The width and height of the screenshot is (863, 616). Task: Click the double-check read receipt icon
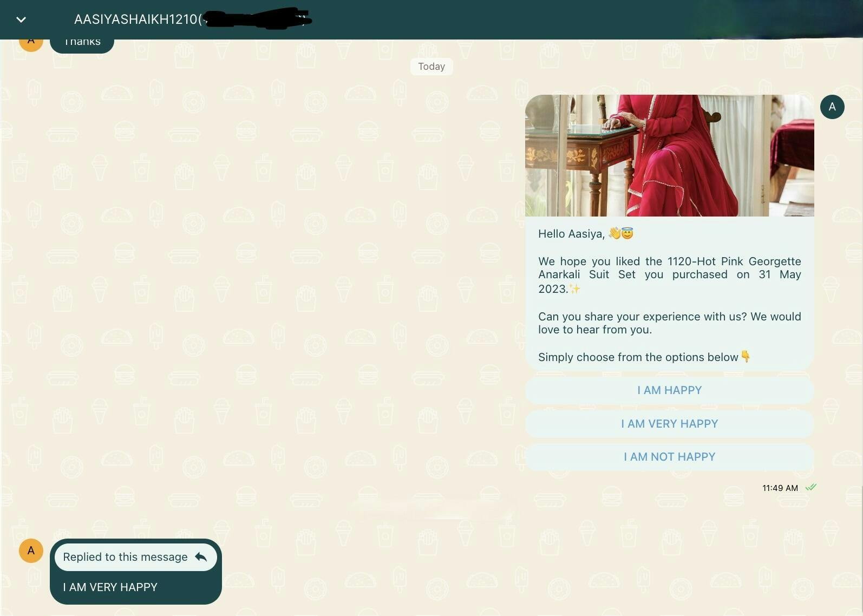pyautogui.click(x=810, y=487)
